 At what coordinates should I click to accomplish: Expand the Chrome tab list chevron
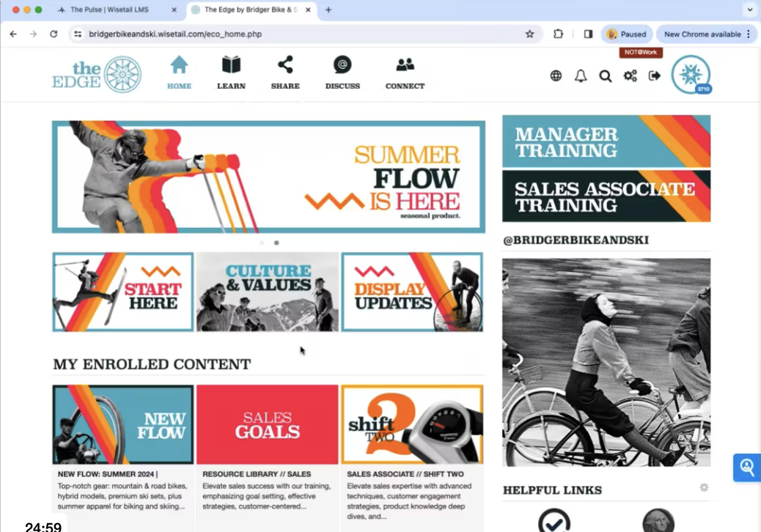pos(749,10)
